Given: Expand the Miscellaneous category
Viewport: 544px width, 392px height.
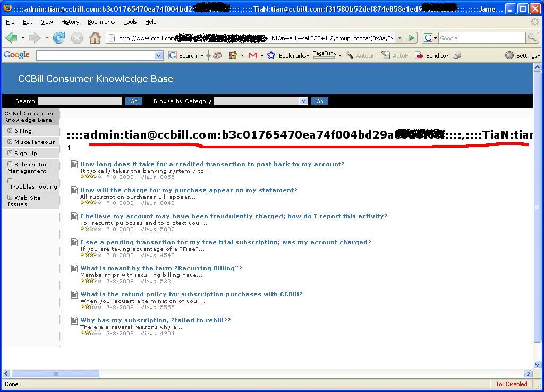Looking at the screenshot, I should click(x=10, y=142).
